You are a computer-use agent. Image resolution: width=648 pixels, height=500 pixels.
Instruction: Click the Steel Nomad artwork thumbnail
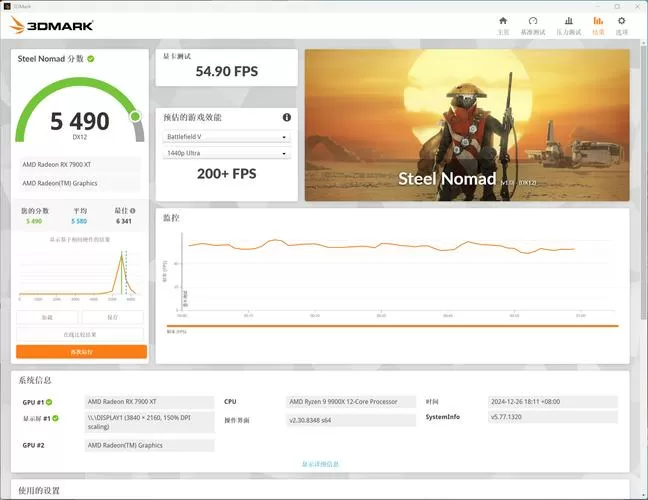click(467, 125)
